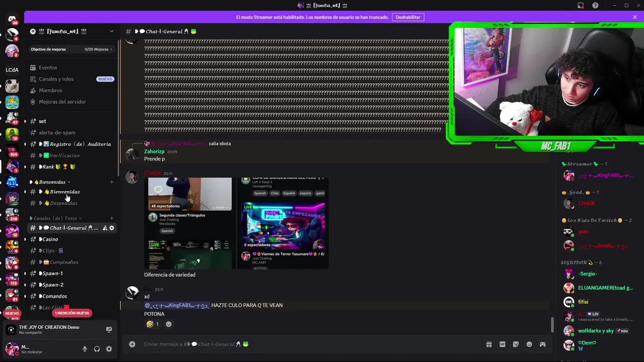
Task: Open the GIF picker
Action: coord(502,344)
